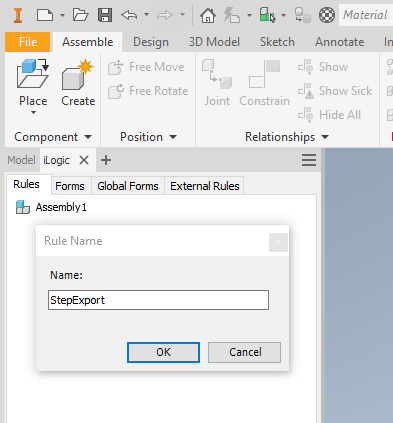Switch to the Forms tab
Screen dimensions: 393x423
pos(70,186)
